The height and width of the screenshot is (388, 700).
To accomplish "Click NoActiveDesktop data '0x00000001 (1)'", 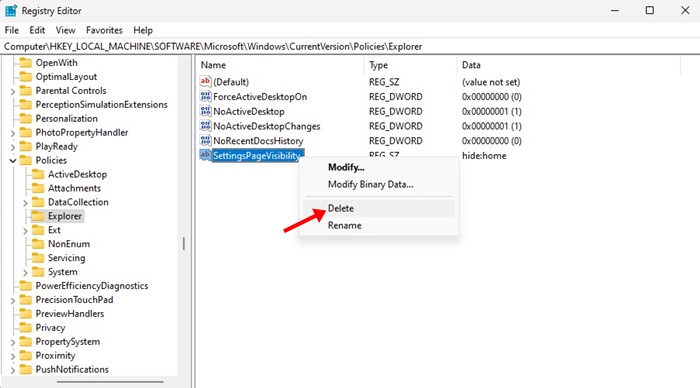I will point(492,111).
